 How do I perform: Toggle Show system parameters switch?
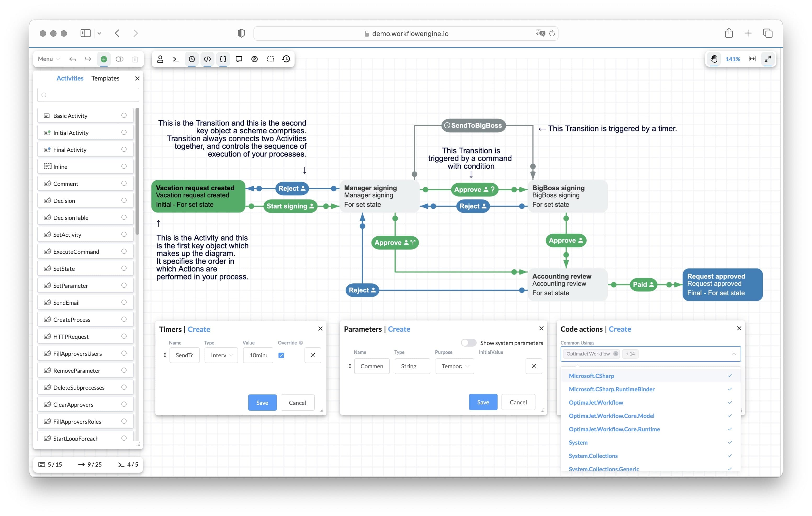tap(468, 342)
